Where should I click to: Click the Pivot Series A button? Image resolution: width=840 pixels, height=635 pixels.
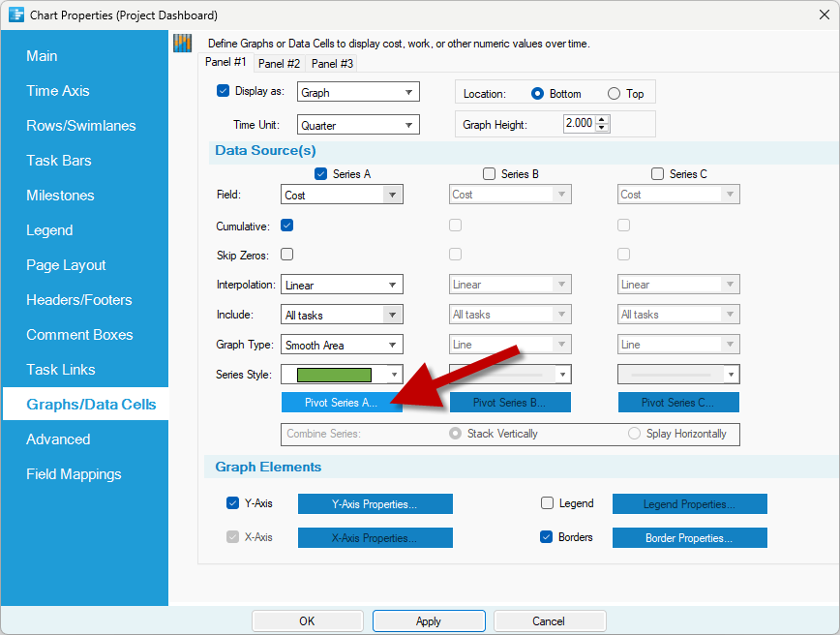coord(342,403)
